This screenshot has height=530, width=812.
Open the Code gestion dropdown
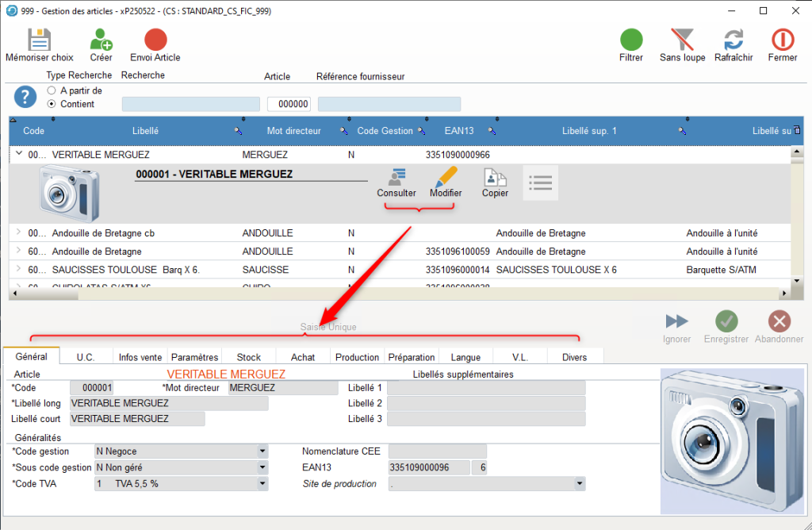pos(262,451)
